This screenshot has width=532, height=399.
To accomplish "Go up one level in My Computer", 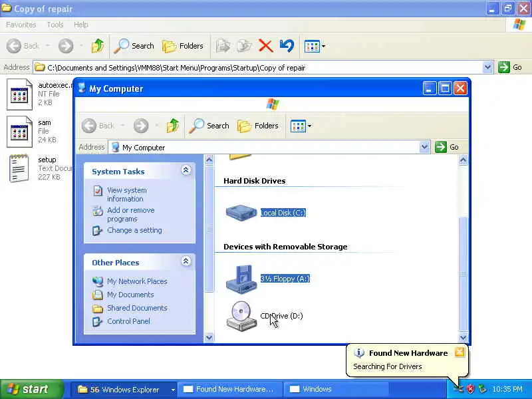I will (x=173, y=126).
